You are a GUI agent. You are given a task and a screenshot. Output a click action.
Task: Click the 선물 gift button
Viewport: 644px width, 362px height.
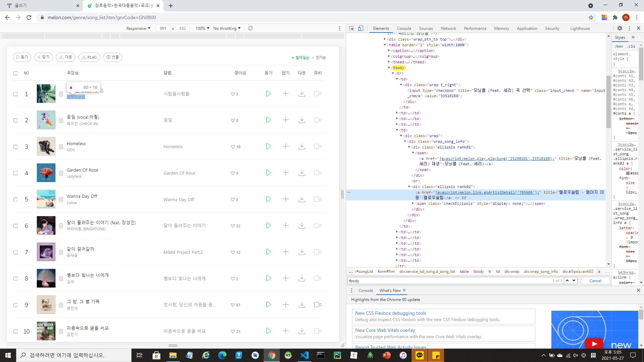pos(113,57)
